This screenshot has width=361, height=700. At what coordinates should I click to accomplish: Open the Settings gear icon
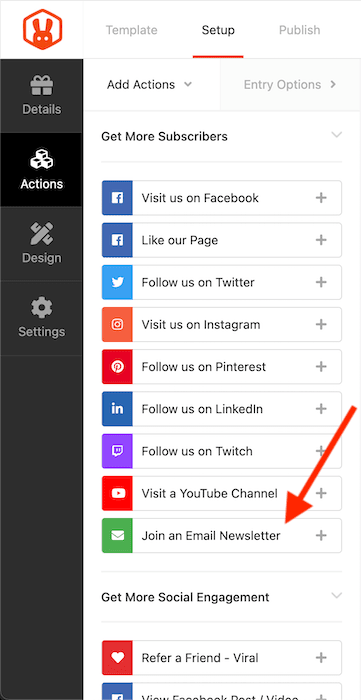[41, 308]
